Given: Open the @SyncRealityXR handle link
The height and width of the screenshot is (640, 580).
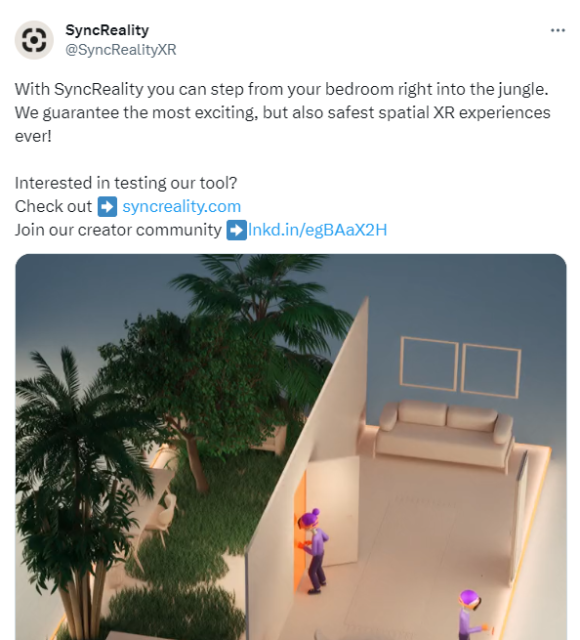Looking at the screenshot, I should pos(121,50).
